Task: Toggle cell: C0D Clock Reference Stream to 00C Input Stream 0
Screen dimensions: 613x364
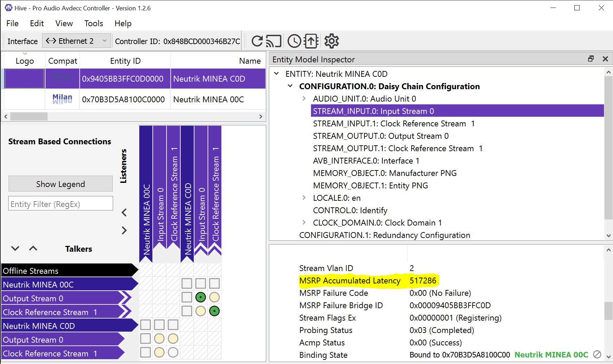Action: (159, 352)
